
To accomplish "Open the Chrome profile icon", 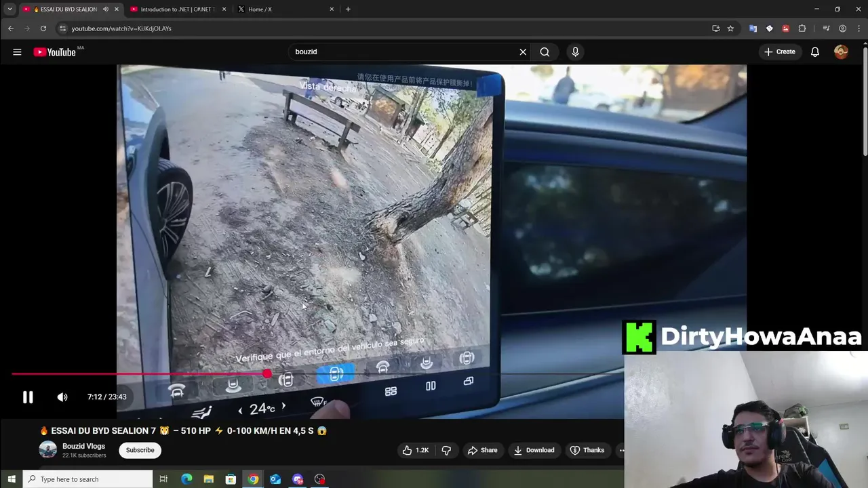I will pyautogui.click(x=842, y=28).
